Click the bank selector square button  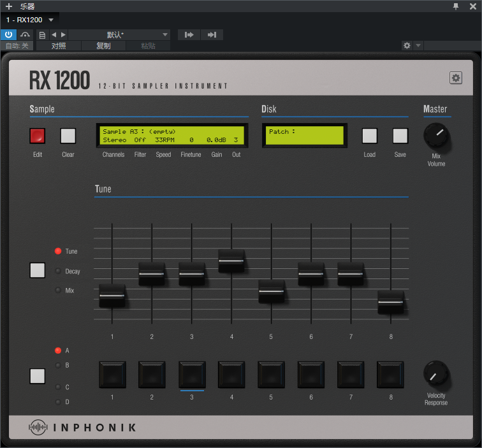click(38, 376)
